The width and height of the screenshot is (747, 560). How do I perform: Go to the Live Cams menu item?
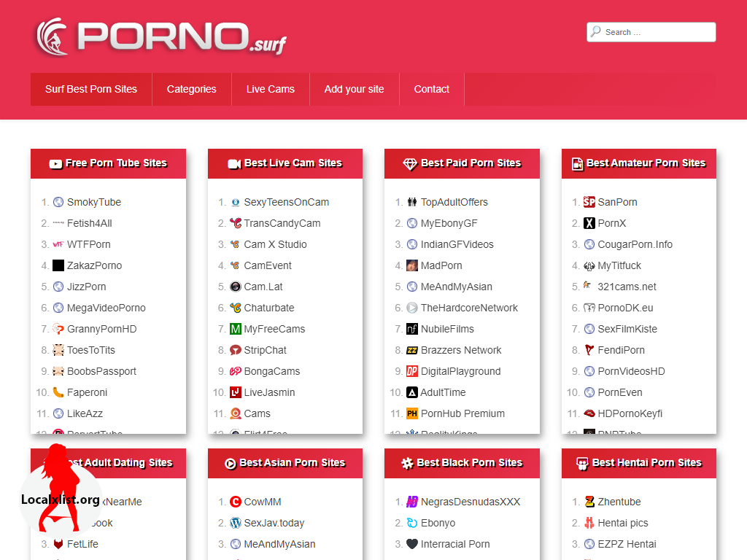tap(270, 89)
